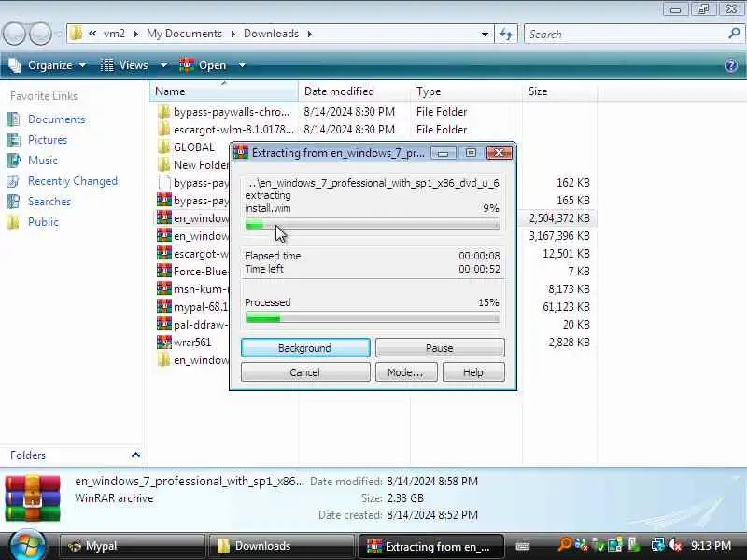Open the address bar history dropdown
747x560 pixels.
485,35
